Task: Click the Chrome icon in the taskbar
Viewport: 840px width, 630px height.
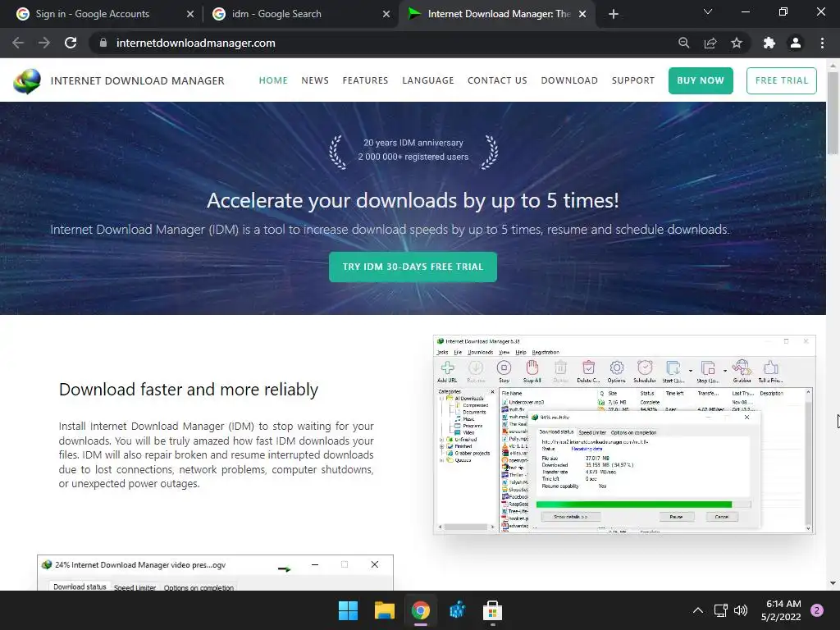Action: [x=421, y=610]
